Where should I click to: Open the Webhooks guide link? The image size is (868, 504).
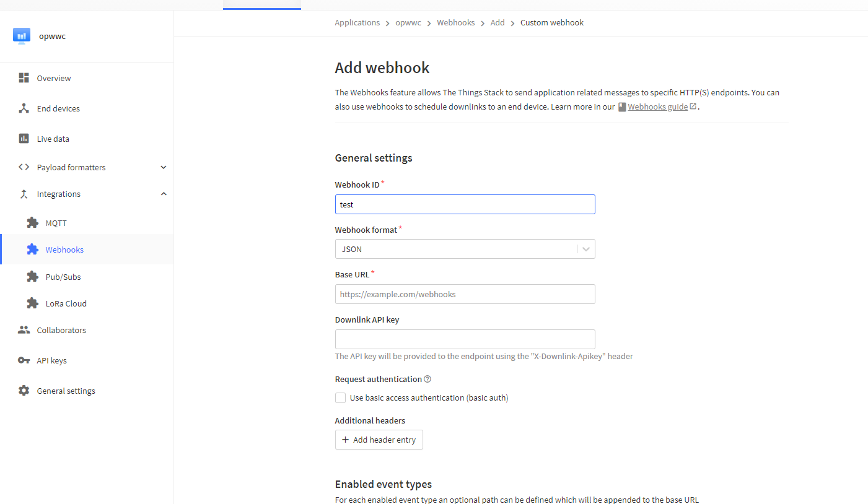(x=657, y=106)
